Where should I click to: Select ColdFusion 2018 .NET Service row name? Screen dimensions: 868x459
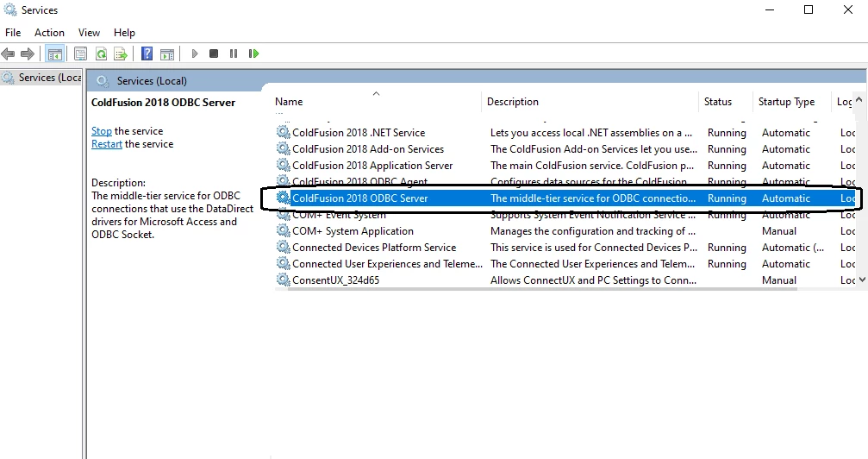pos(359,133)
